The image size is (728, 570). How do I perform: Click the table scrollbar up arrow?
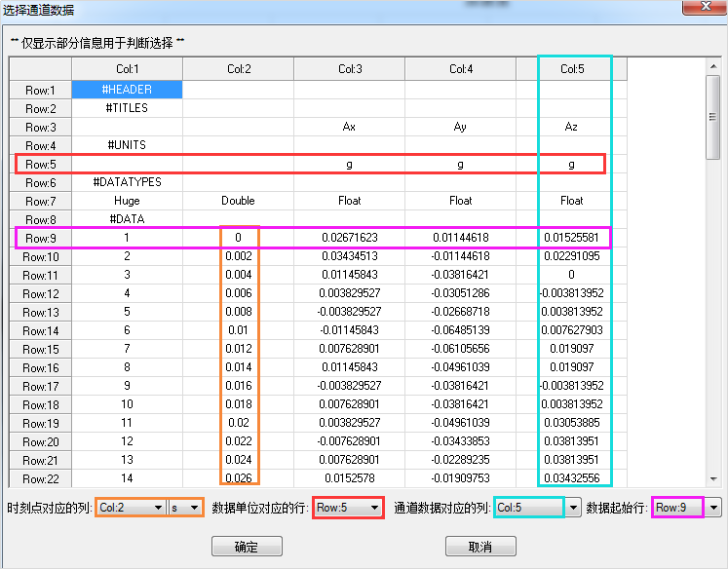point(713,67)
